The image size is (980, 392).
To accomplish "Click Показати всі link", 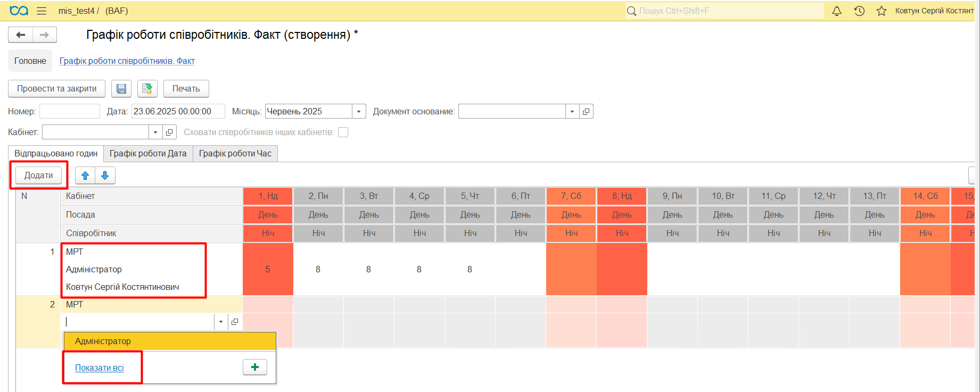I will point(100,368).
